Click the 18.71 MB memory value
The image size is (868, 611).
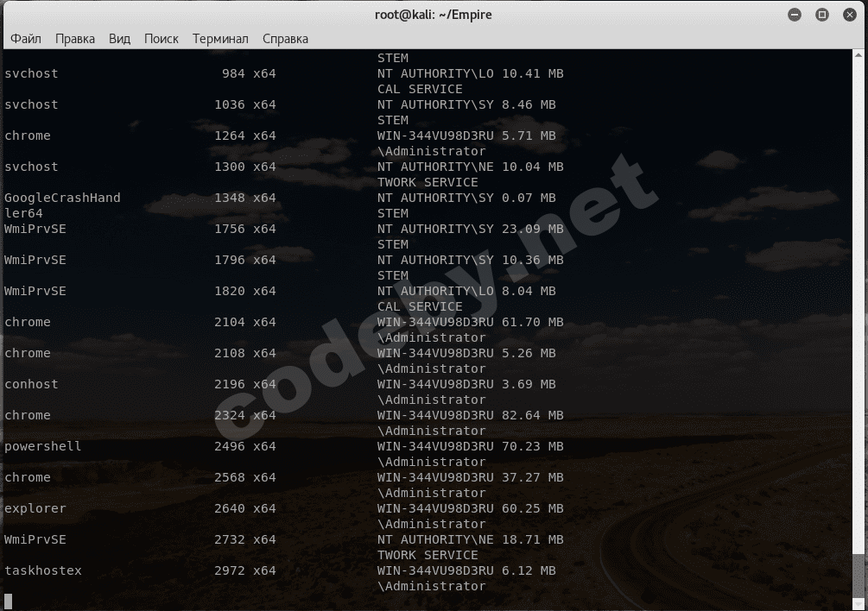pos(533,539)
